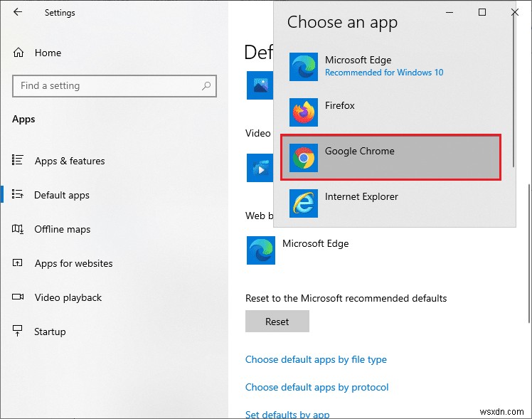Open Choose default apps by file type
Viewport: 532px width, 419px height.
point(316,359)
